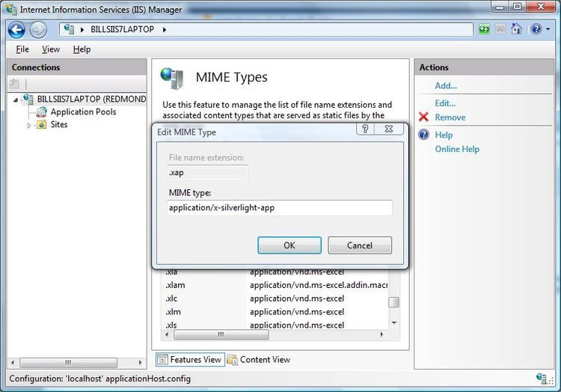Click Remove in the Actions pane

tap(450, 117)
